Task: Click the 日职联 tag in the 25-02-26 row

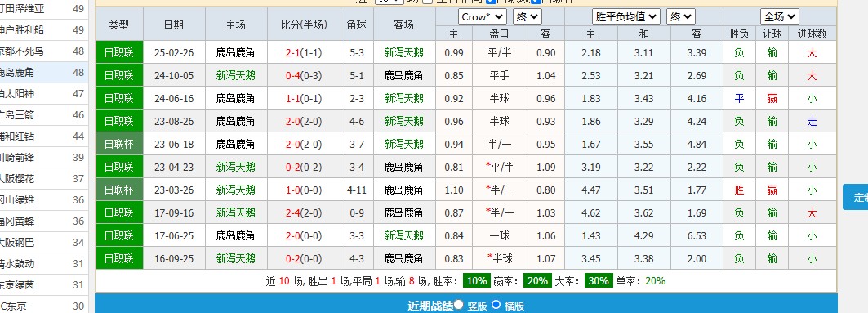Action: (x=119, y=52)
